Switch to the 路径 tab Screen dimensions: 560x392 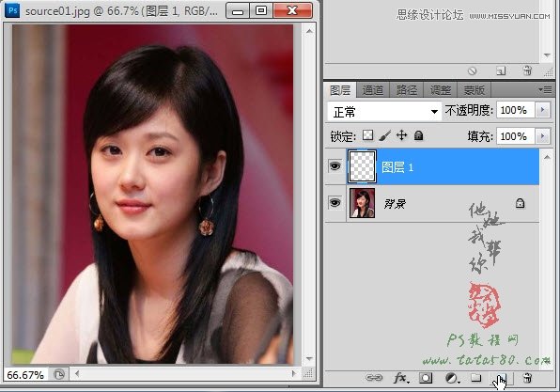[x=406, y=90]
